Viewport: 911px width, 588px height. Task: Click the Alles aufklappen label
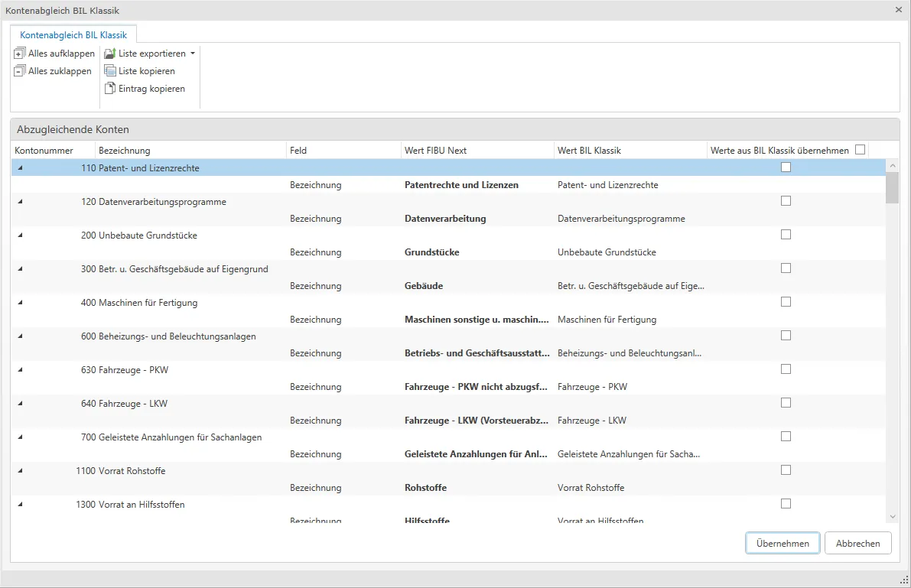point(62,54)
